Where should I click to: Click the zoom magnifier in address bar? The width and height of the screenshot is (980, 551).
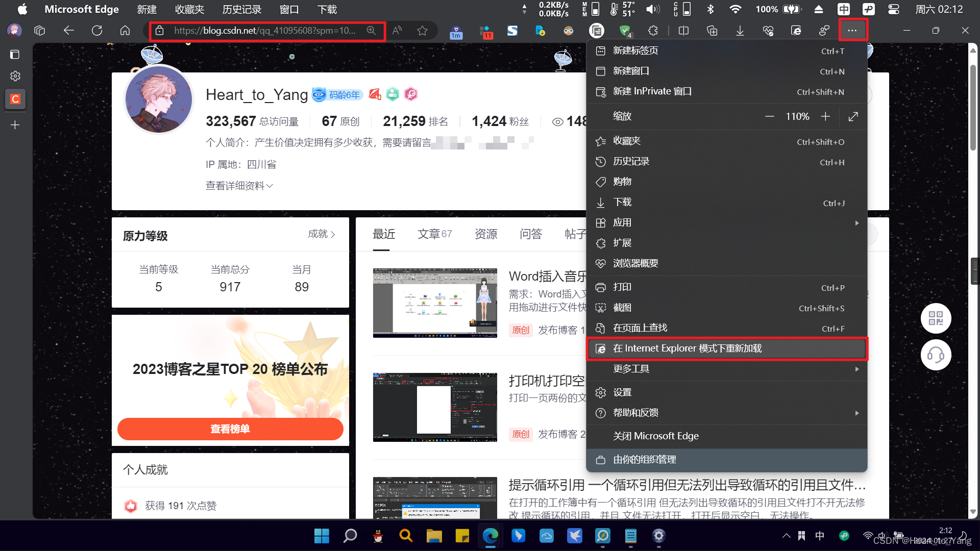(x=371, y=31)
